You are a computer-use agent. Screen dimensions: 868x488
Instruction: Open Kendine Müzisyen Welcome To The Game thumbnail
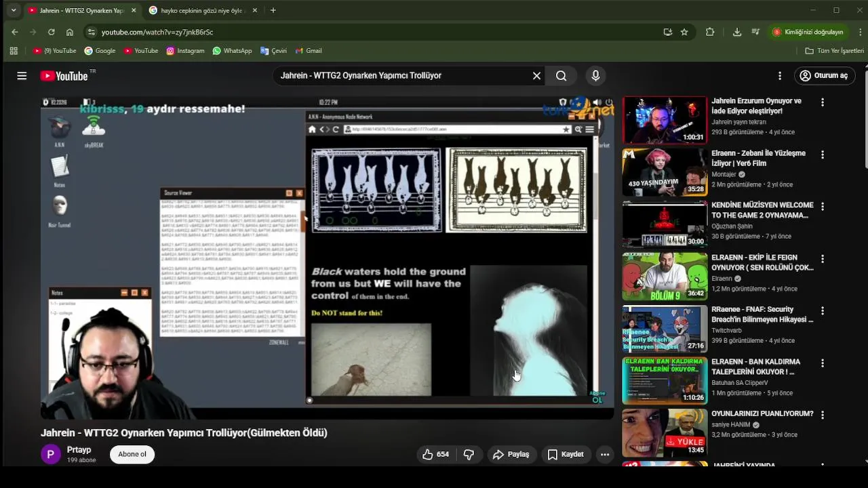coord(665,224)
